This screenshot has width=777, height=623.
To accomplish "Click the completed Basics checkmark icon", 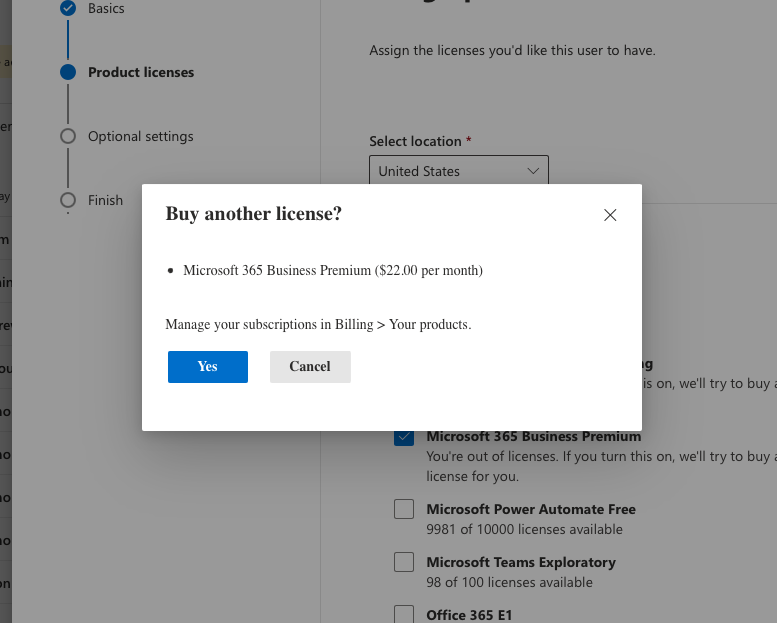I will (x=68, y=8).
